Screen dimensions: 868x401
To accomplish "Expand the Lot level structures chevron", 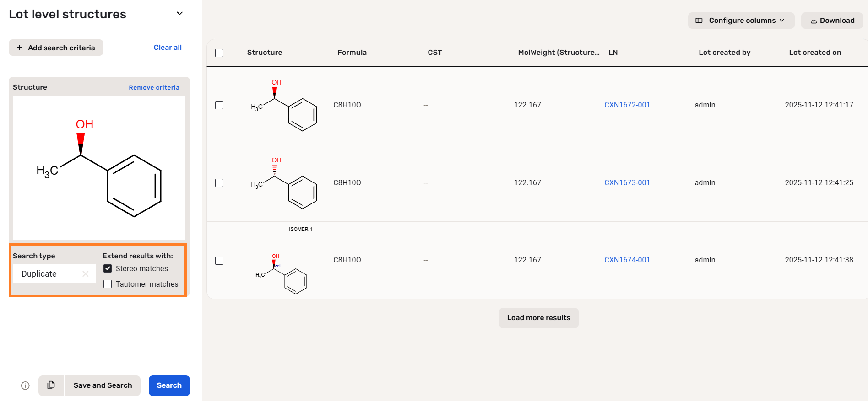I will point(179,14).
